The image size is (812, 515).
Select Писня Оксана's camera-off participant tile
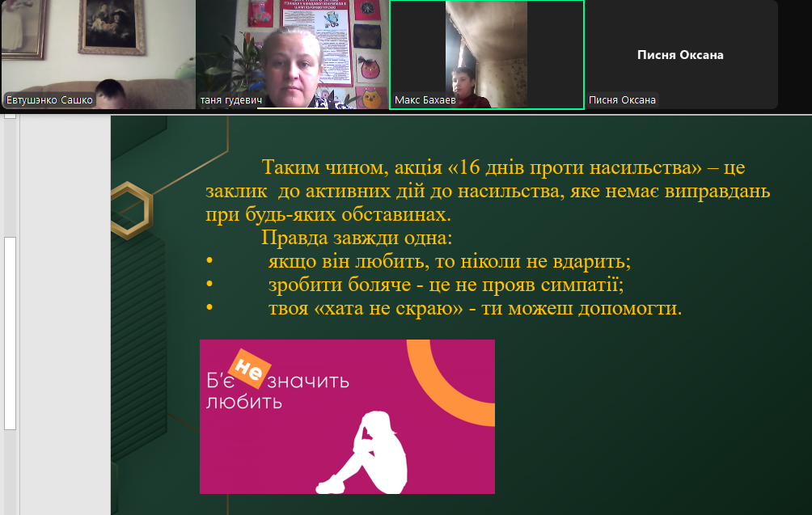pos(681,54)
